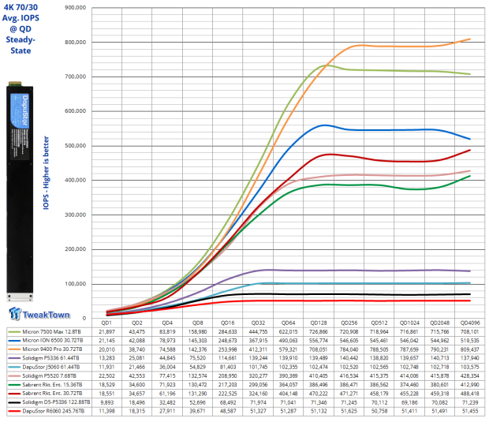The image size is (489, 448).
Task: Click the Solidigm P5520 7.68TB legend swatch
Action: [x=14, y=376]
